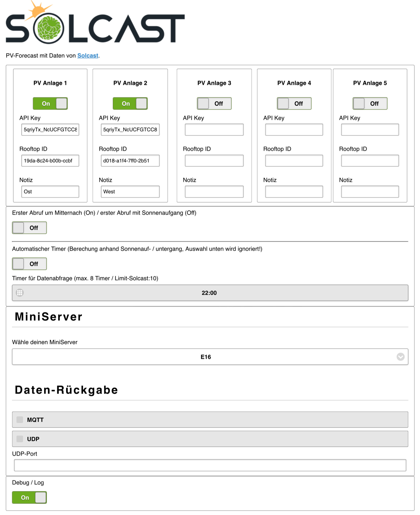Open the Solcast hyperlink
Screen dimensions: 420x515
click(88, 56)
